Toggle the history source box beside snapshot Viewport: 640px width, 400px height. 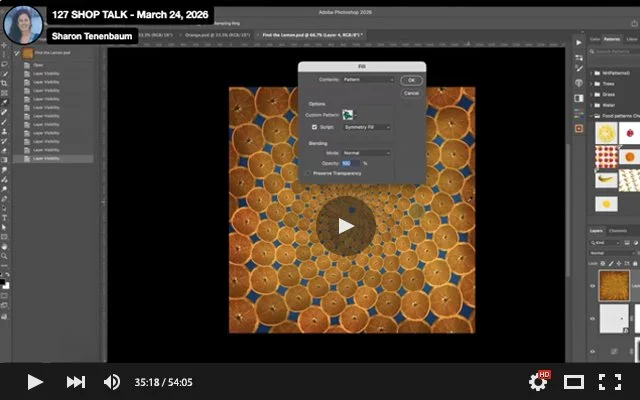[x=17, y=53]
